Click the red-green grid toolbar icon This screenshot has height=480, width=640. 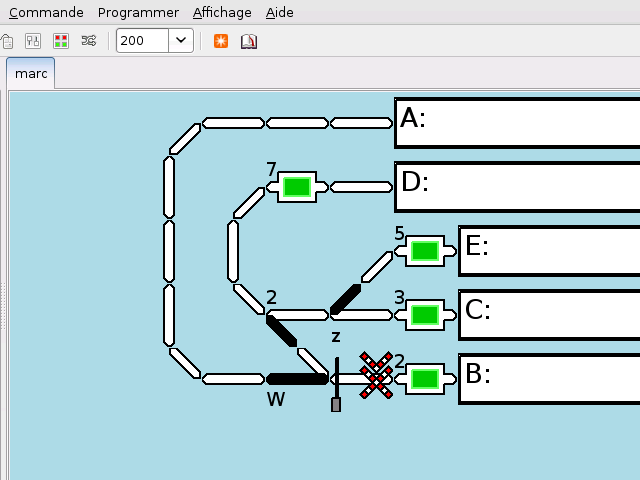click(x=61, y=41)
